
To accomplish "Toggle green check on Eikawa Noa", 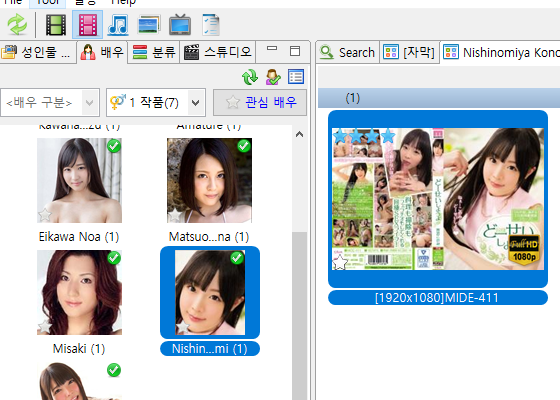I will [x=114, y=146].
